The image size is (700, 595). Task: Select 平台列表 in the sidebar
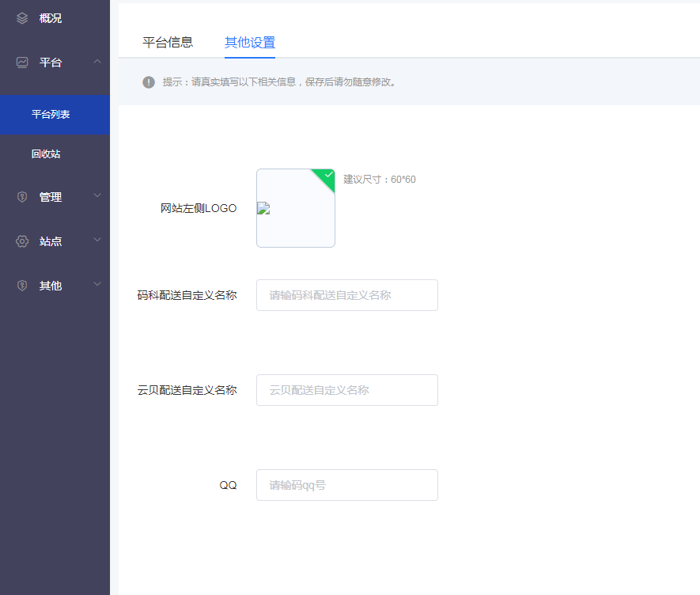(x=55, y=115)
